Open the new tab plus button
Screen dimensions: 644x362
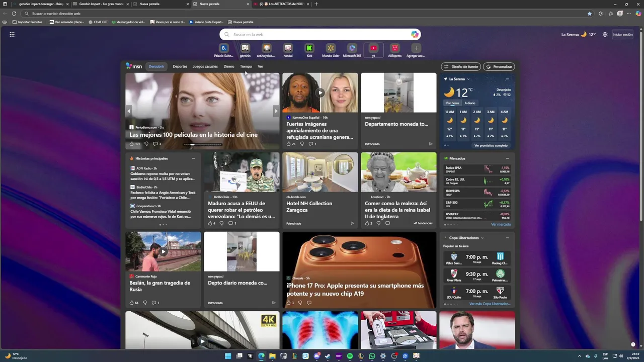point(316,4)
